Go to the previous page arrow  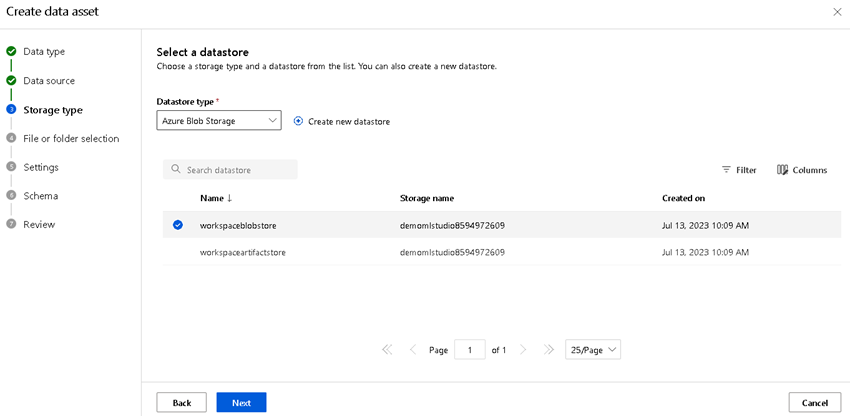coord(413,350)
